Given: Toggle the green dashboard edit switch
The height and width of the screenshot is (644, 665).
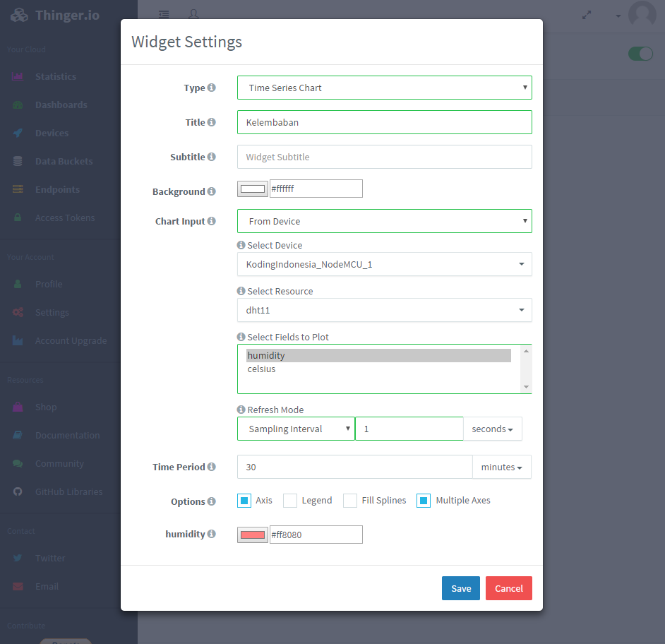Looking at the screenshot, I should pyautogui.click(x=640, y=54).
